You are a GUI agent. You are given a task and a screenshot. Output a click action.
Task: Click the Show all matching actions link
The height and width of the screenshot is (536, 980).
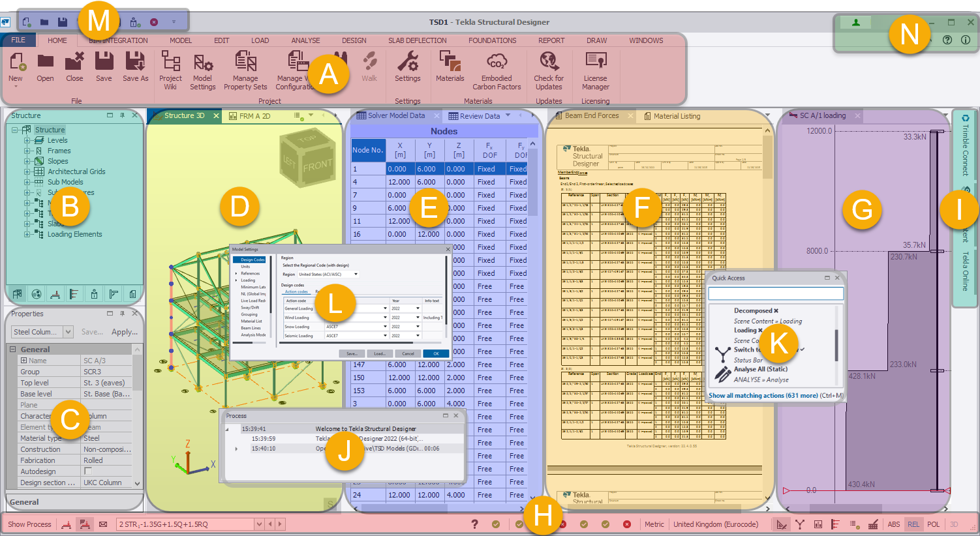(763, 395)
